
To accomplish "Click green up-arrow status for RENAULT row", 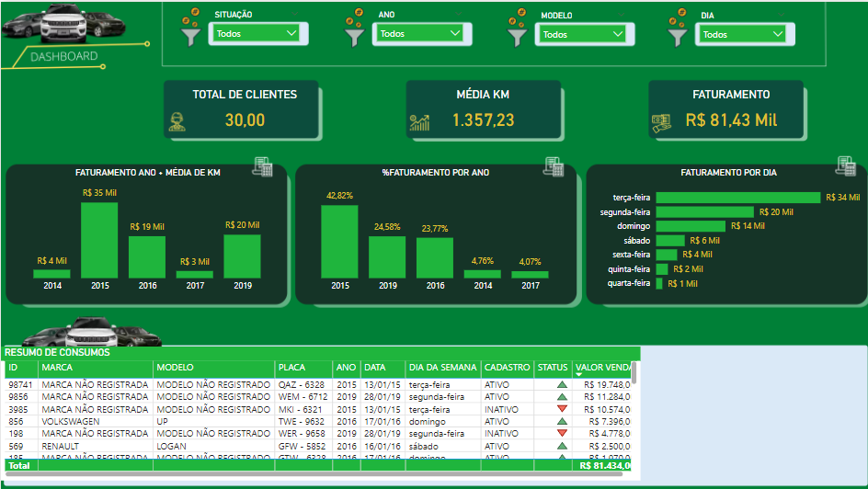I will pos(562,446).
